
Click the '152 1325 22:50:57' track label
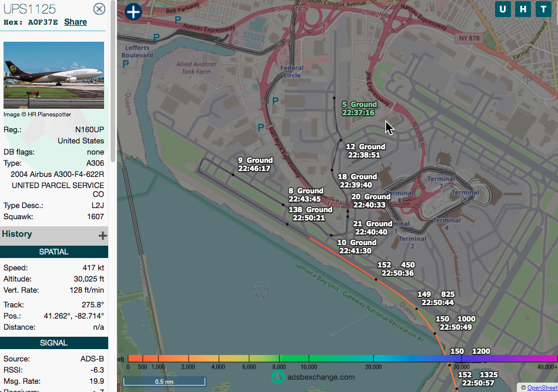tap(477, 379)
